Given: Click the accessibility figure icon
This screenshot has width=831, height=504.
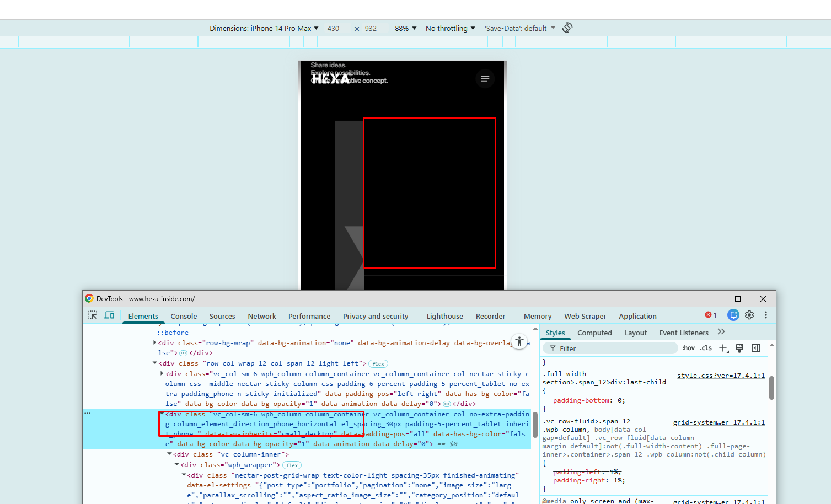Looking at the screenshot, I should pyautogui.click(x=519, y=341).
